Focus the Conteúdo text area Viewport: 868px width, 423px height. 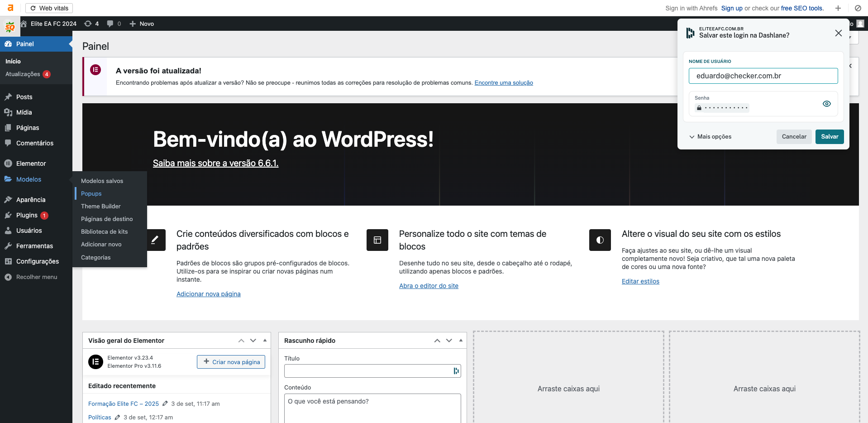372,408
